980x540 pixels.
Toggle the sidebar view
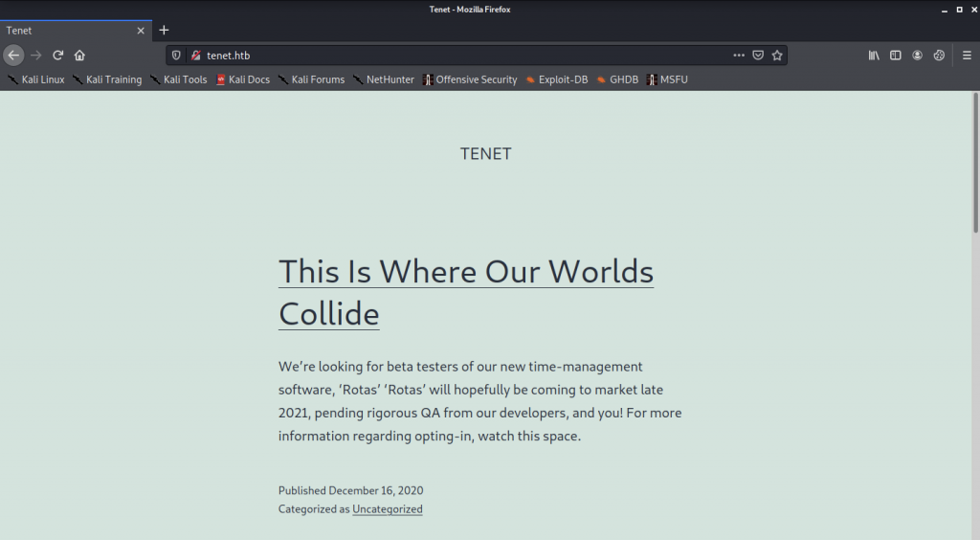point(896,55)
